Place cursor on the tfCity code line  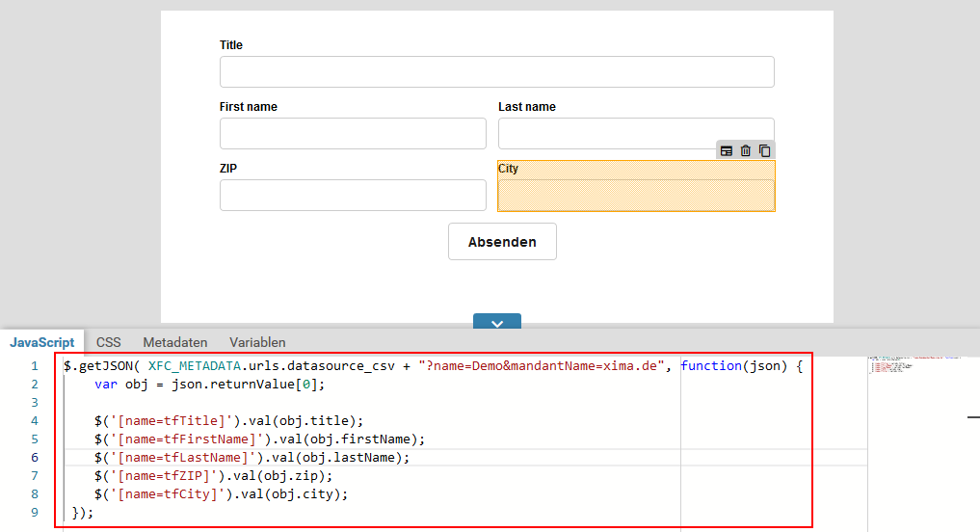pos(220,494)
